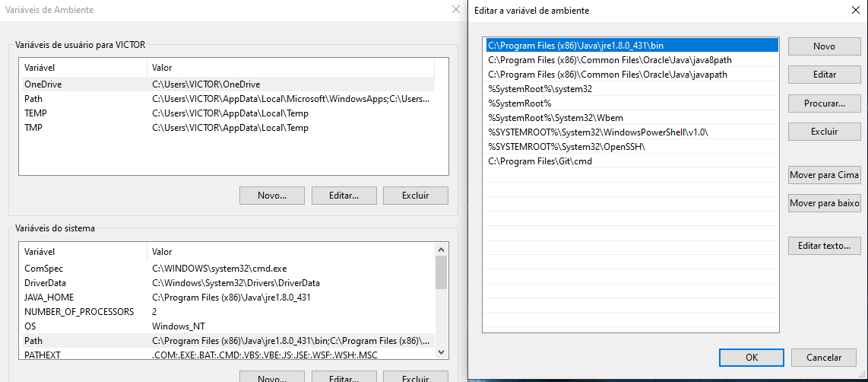Click Excluir under user variables for VICTOR

click(416, 195)
